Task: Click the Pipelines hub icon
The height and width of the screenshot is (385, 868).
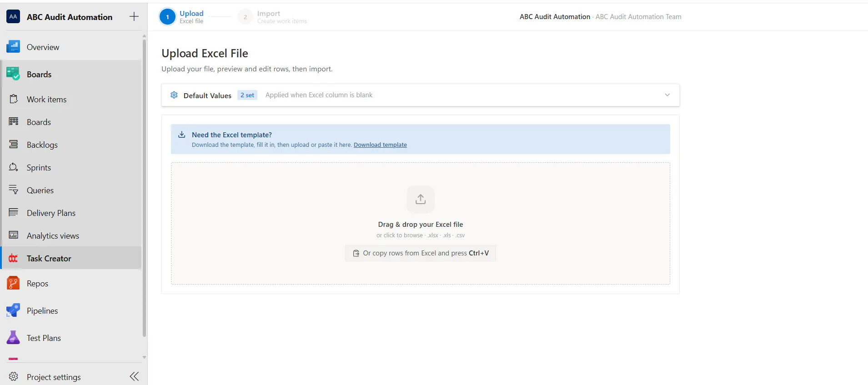Action: tap(13, 310)
